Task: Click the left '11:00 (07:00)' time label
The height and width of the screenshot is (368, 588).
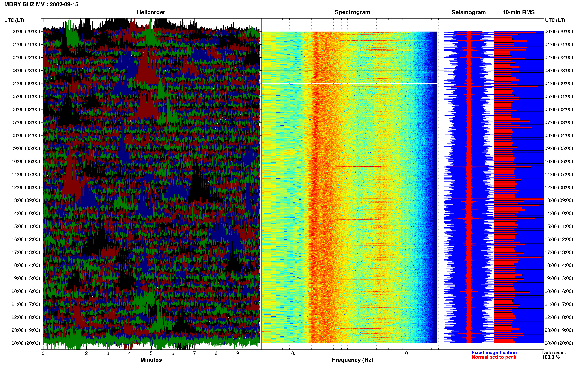Action: tap(26, 174)
